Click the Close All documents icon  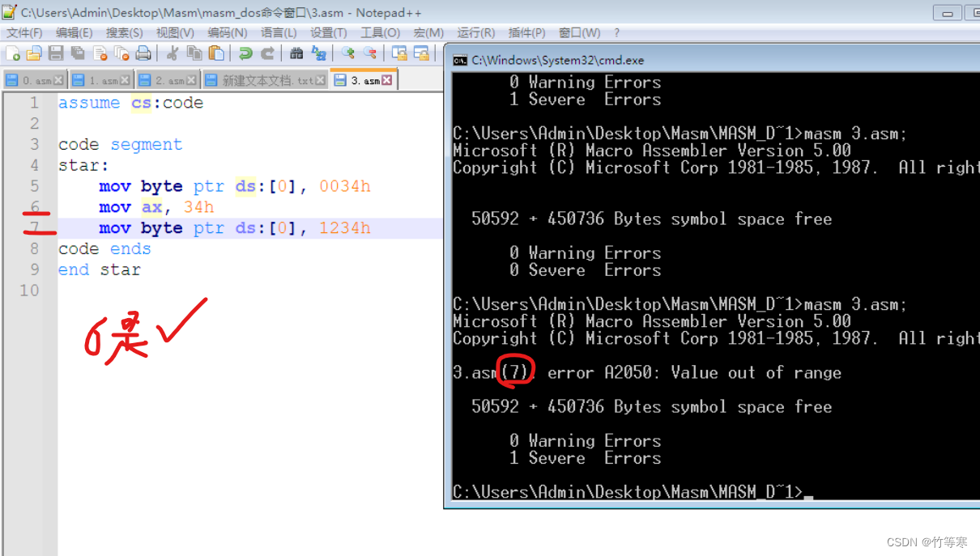coord(121,53)
